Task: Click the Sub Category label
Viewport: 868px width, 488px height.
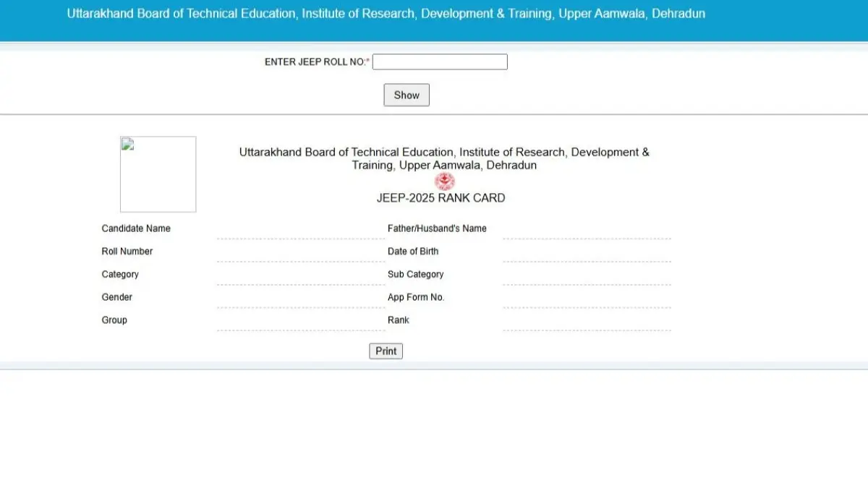Action: coord(415,274)
